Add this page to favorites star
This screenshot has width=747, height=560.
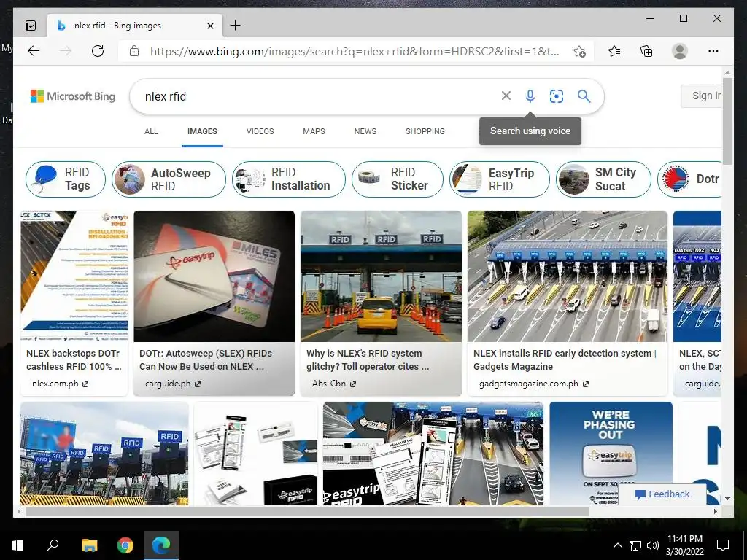click(x=579, y=52)
